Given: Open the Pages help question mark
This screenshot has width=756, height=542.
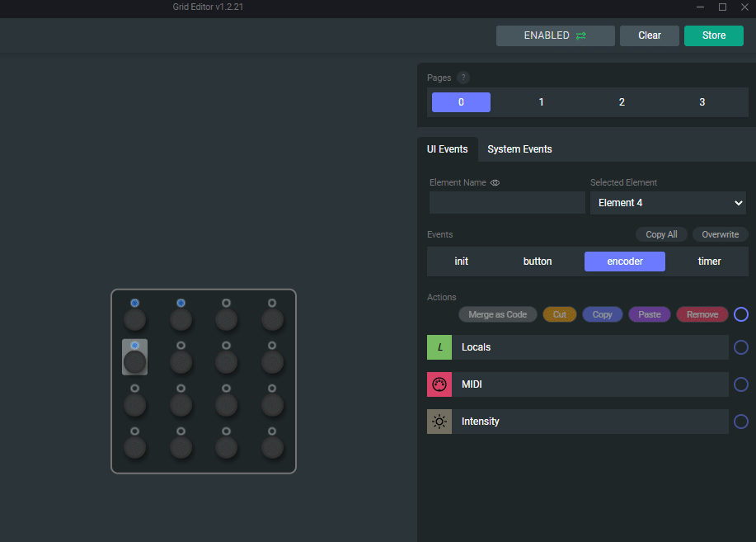Looking at the screenshot, I should point(463,78).
